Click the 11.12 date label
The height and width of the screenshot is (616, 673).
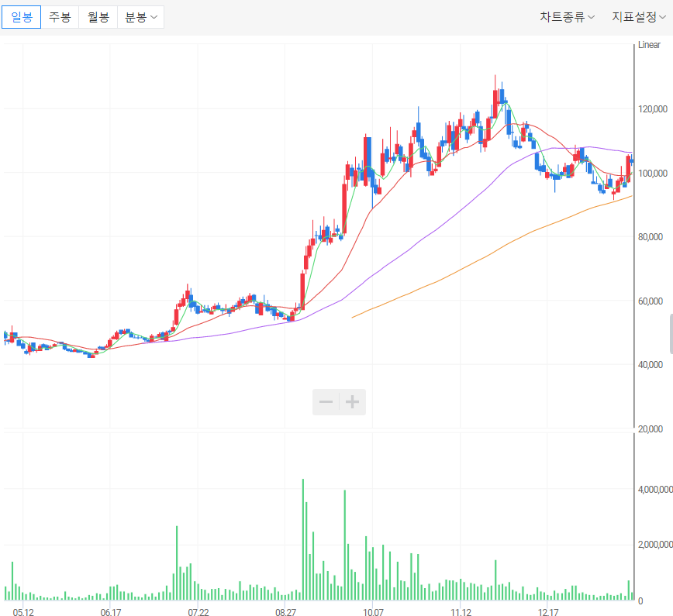coord(461,612)
